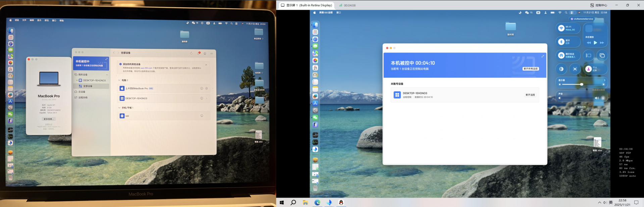Screen dimensions: 644x207
Task: Open Trash in the remote session dock
Action: [315, 188]
